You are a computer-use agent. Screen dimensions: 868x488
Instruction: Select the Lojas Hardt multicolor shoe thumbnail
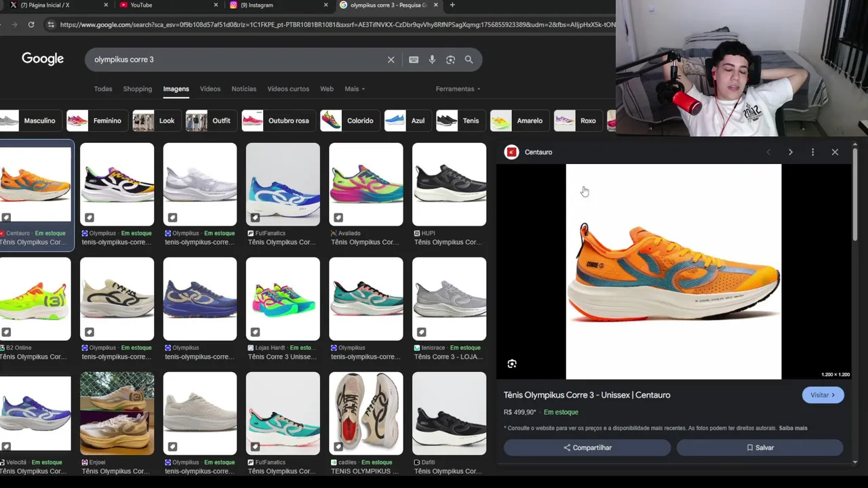(283, 298)
